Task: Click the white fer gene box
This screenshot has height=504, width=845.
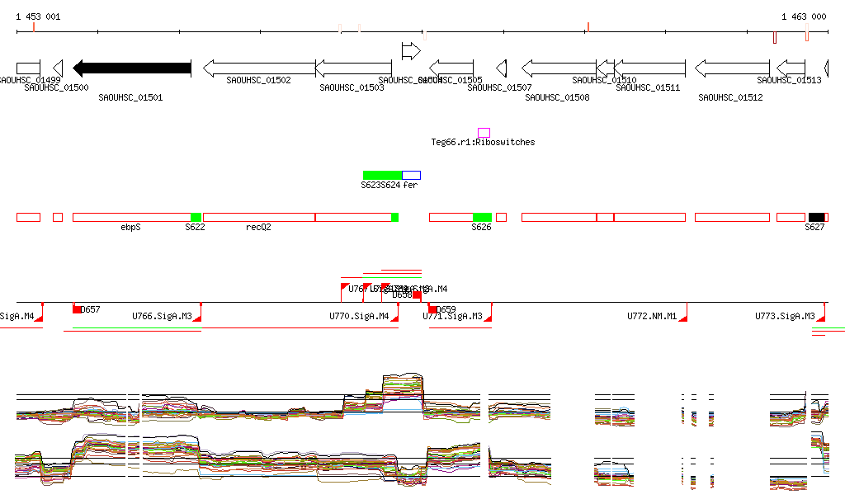Action: 412,175
